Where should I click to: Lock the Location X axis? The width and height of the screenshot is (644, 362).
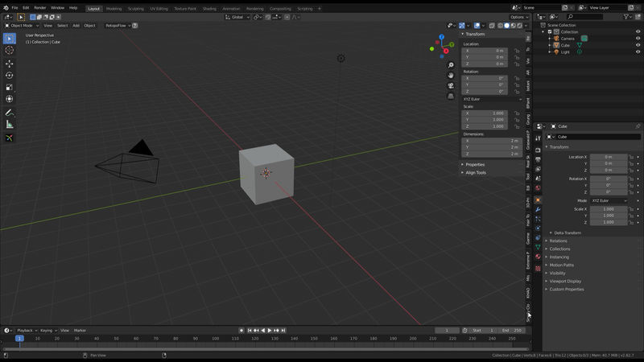[517, 51]
